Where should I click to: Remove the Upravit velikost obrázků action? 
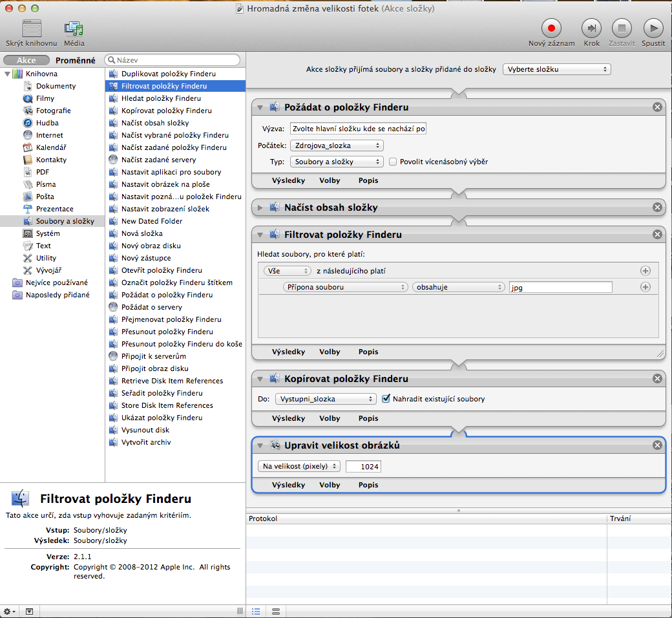coord(657,445)
